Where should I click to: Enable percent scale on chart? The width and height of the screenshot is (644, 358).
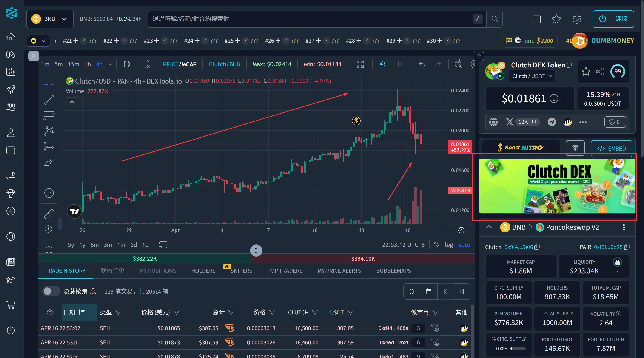437,245
